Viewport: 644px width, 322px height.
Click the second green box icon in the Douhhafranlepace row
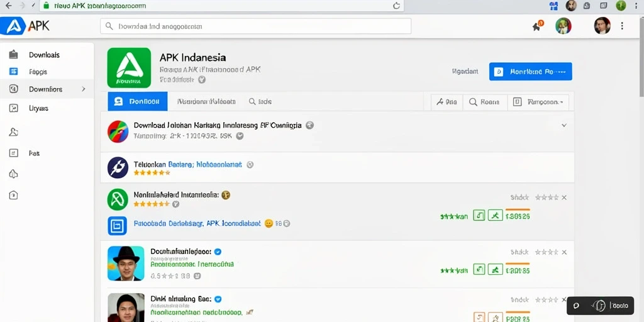[496, 269]
